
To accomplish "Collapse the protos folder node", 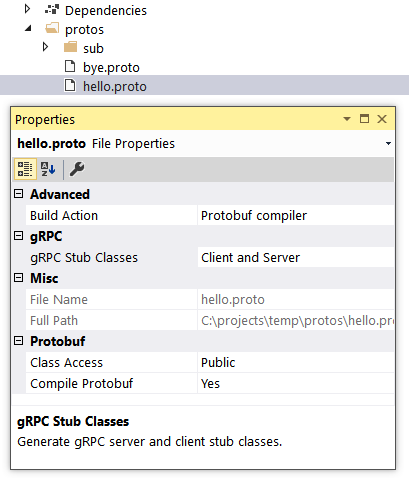I will pos(28,28).
